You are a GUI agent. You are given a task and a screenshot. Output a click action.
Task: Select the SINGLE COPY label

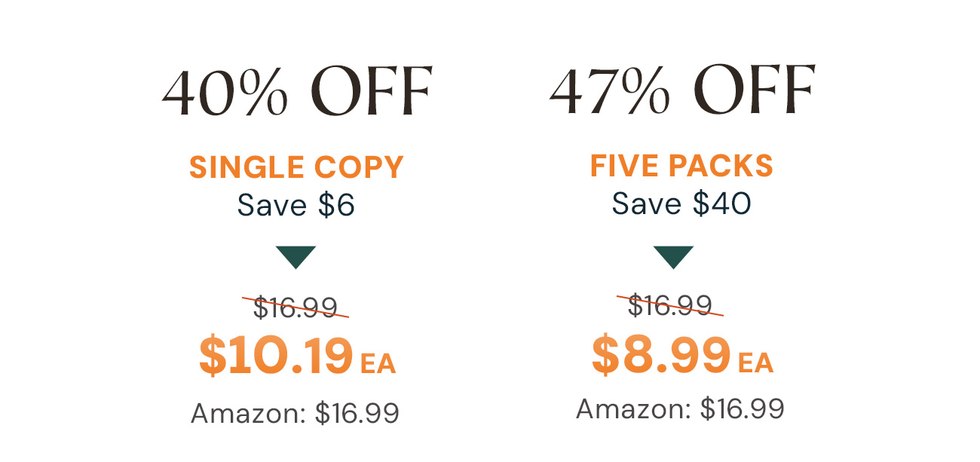[x=296, y=167]
